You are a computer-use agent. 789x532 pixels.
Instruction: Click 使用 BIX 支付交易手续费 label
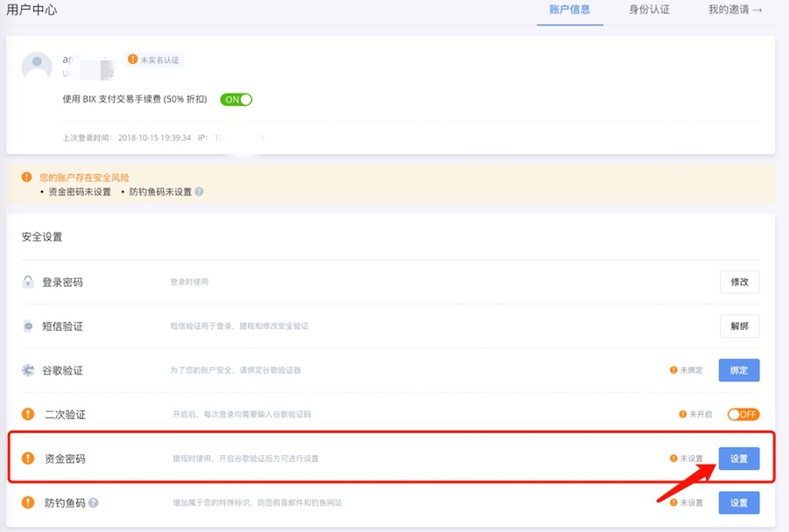[x=135, y=100]
